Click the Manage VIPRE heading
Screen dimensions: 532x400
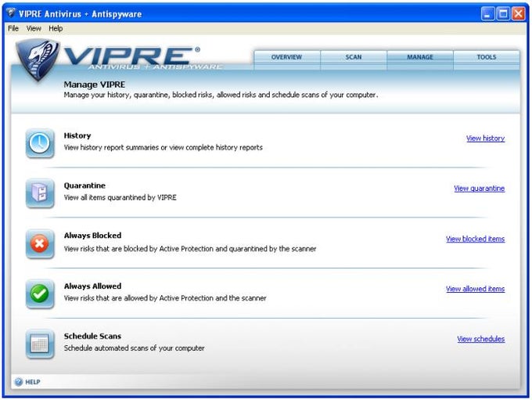95,85
